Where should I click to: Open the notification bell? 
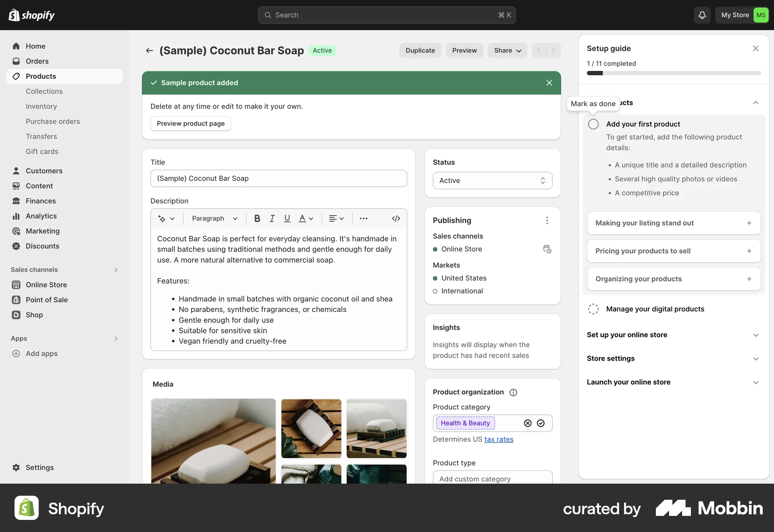coord(701,15)
